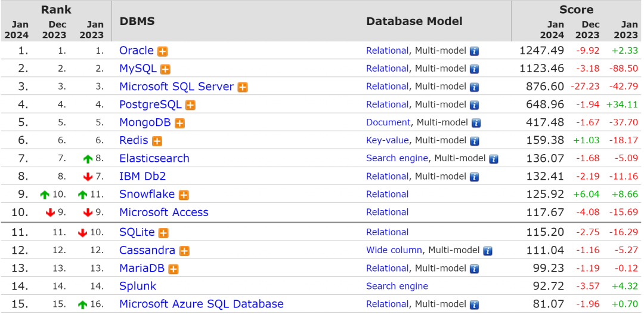Click the info icon in the Redis row
The width and height of the screenshot is (644, 314).
coord(475,141)
